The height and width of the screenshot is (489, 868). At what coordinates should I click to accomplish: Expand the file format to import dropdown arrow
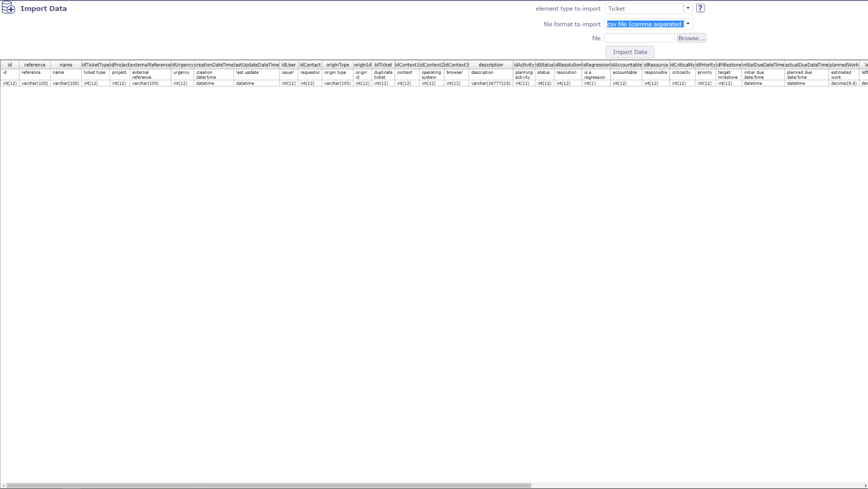coord(688,24)
